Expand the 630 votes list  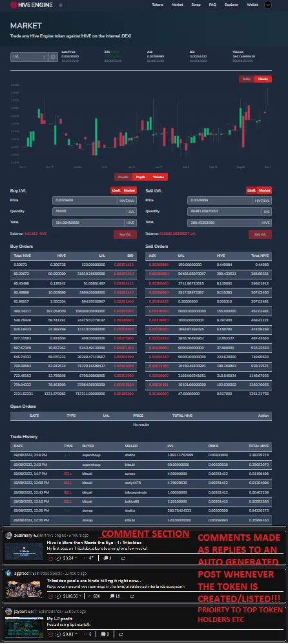tap(94, 596)
